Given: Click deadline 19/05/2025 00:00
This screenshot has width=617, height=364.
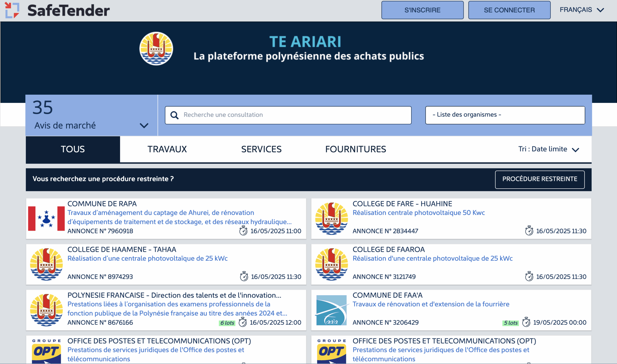Looking at the screenshot, I should tap(560, 323).
